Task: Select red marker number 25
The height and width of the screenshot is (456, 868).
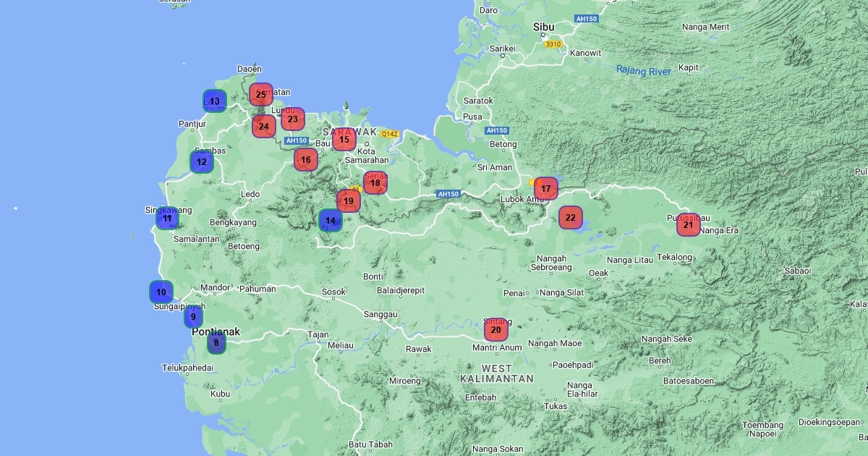Action: [261, 94]
